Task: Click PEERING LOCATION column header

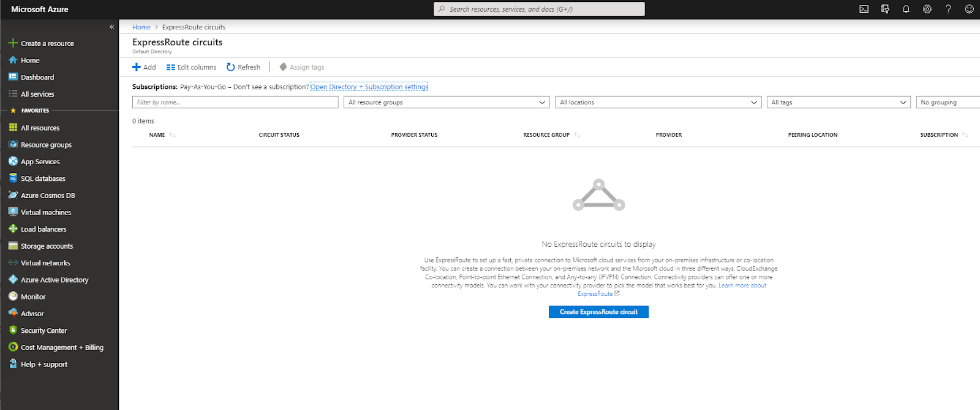Action: point(813,135)
